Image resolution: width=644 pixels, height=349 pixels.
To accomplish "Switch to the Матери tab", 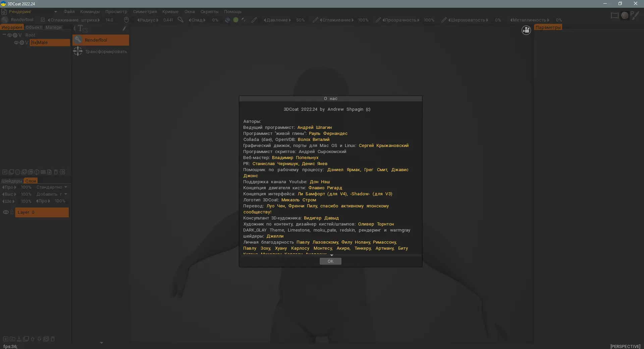I will [x=54, y=27].
